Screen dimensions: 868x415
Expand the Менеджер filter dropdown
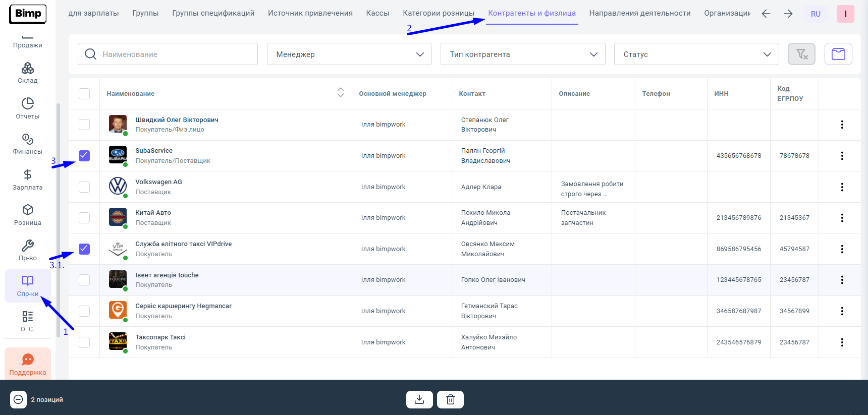tap(349, 54)
